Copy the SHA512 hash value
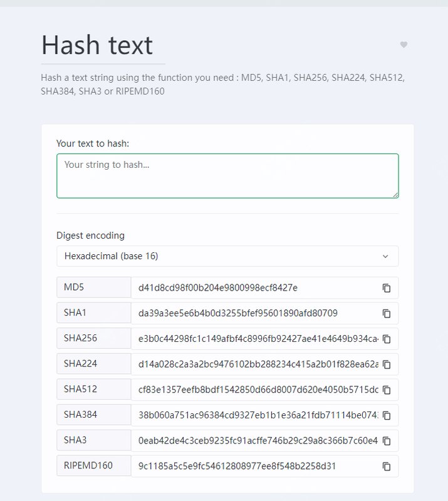The height and width of the screenshot is (501, 448). (387, 390)
